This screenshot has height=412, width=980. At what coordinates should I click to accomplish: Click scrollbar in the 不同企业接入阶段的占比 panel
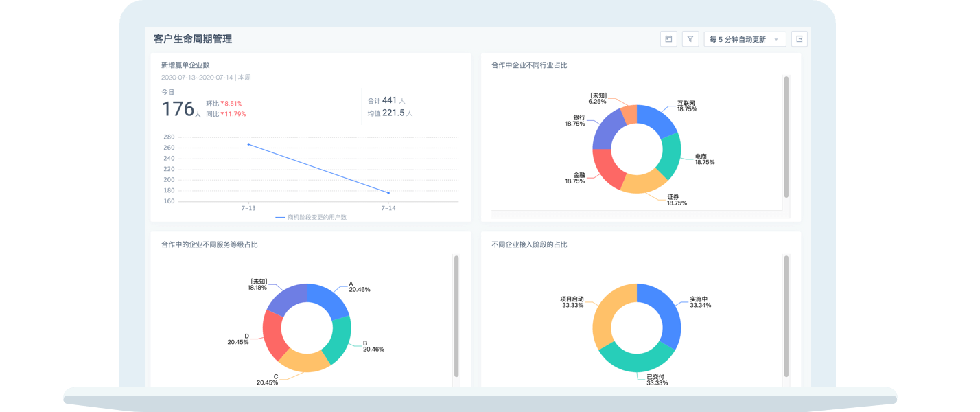pos(786,316)
